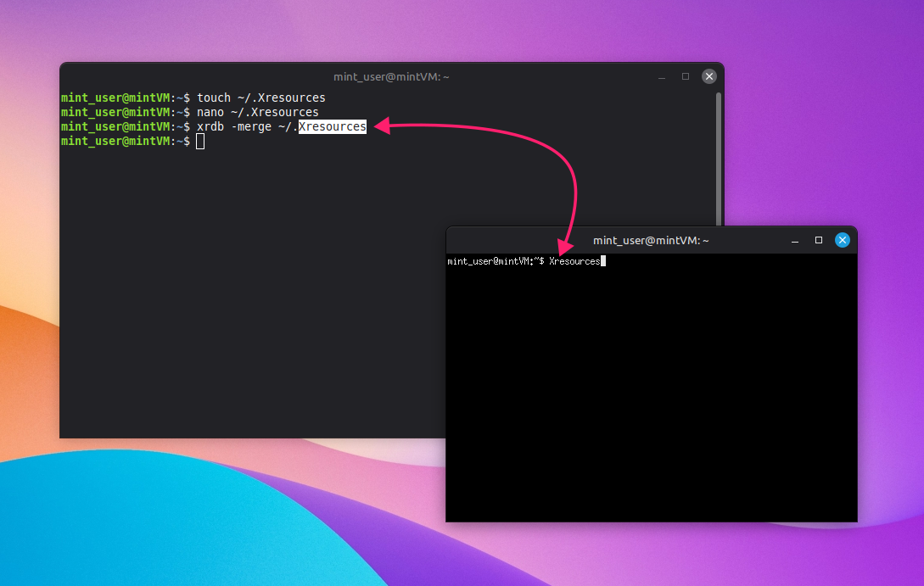Click 'xrdb -merge' text in background terminal
The height and width of the screenshot is (586, 924).
point(234,126)
